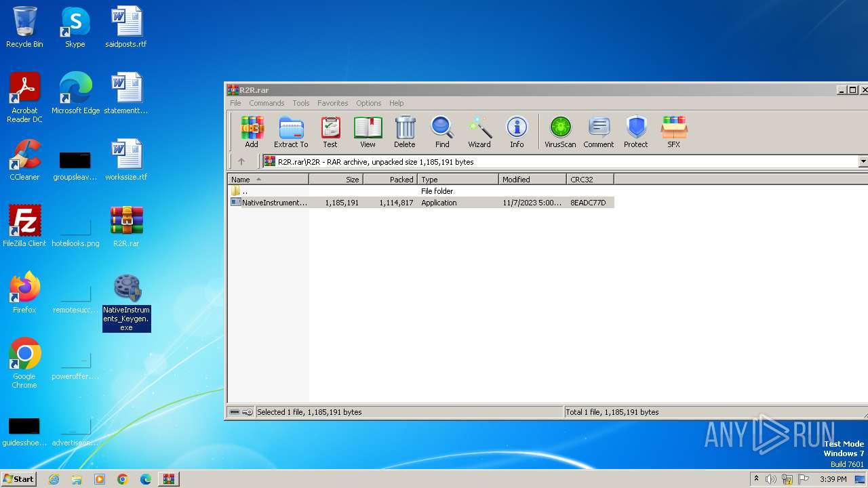Click the archive path address field

tap(561, 161)
